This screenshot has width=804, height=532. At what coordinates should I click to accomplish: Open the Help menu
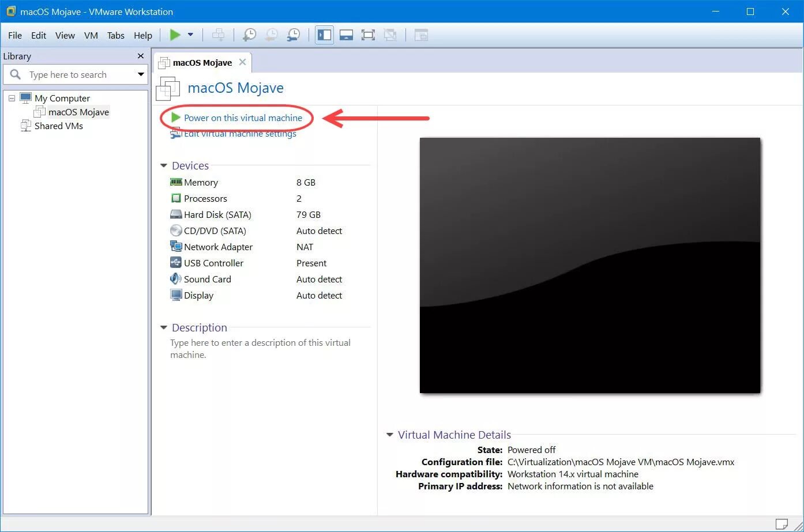143,35
